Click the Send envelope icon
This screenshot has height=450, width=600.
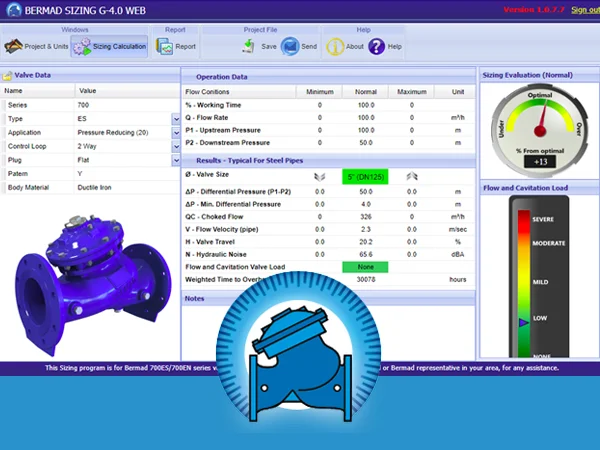(x=290, y=46)
